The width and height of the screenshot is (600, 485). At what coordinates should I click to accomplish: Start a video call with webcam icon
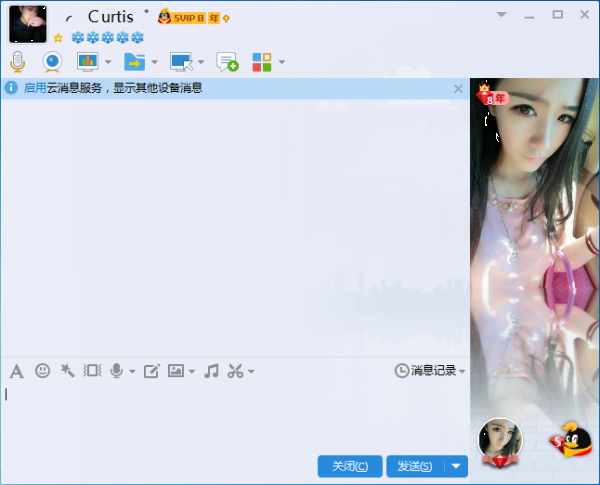(x=52, y=62)
